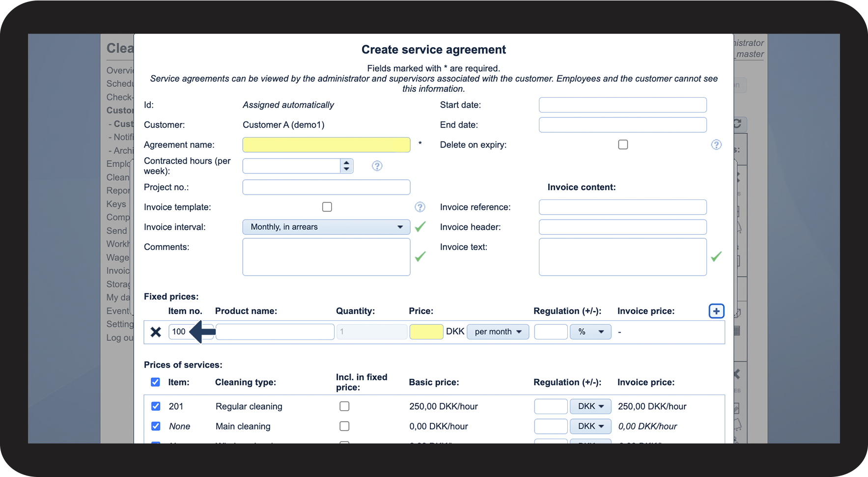Click the yellow fixed Price field
868x477 pixels.
(426, 332)
